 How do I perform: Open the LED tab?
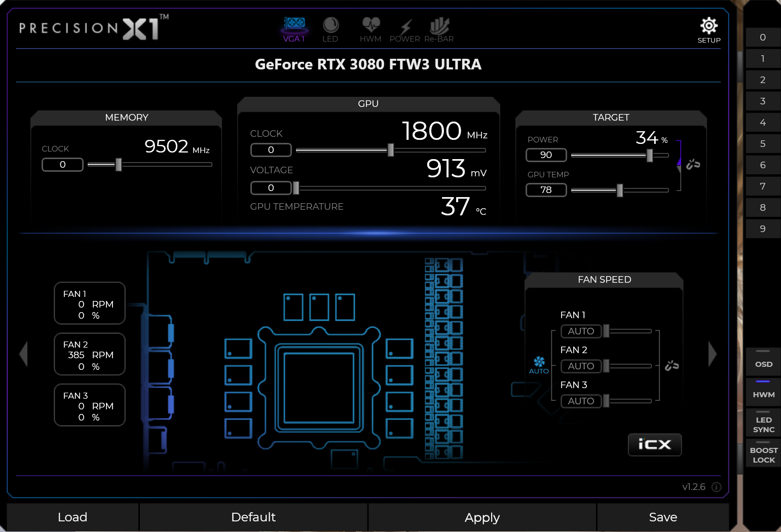pyautogui.click(x=330, y=30)
